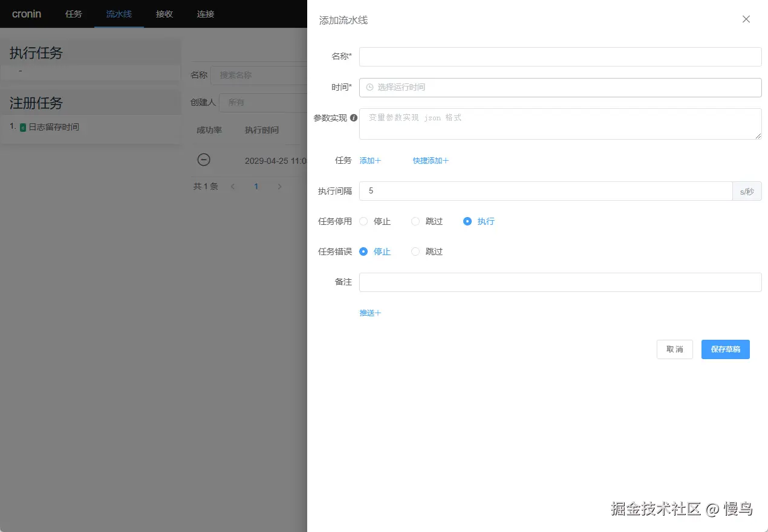Click the 2029-04-25 execution time cell
Viewport: 768px width, 532px height.
pyautogui.click(x=276, y=161)
